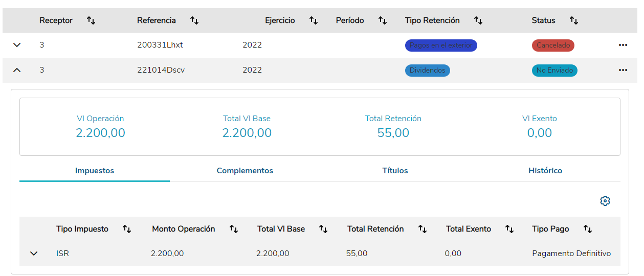
Task: Open the Títulos tab
Action: pyautogui.click(x=395, y=171)
